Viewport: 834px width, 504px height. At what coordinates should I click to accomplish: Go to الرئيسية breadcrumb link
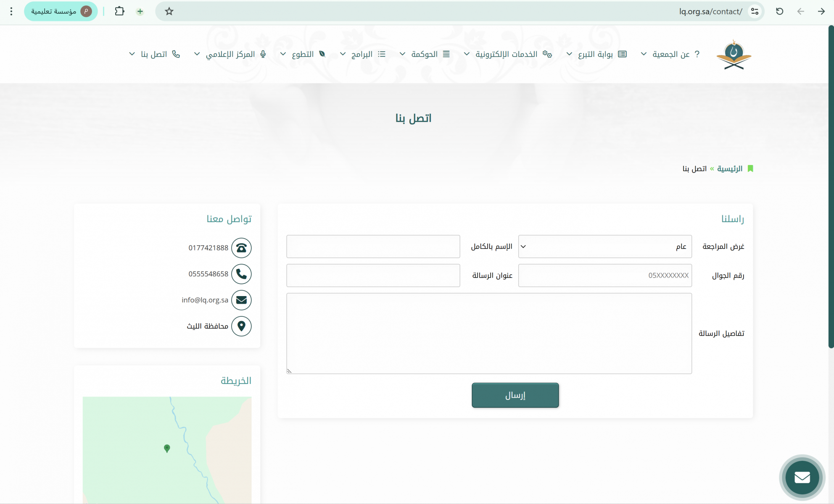pos(729,168)
